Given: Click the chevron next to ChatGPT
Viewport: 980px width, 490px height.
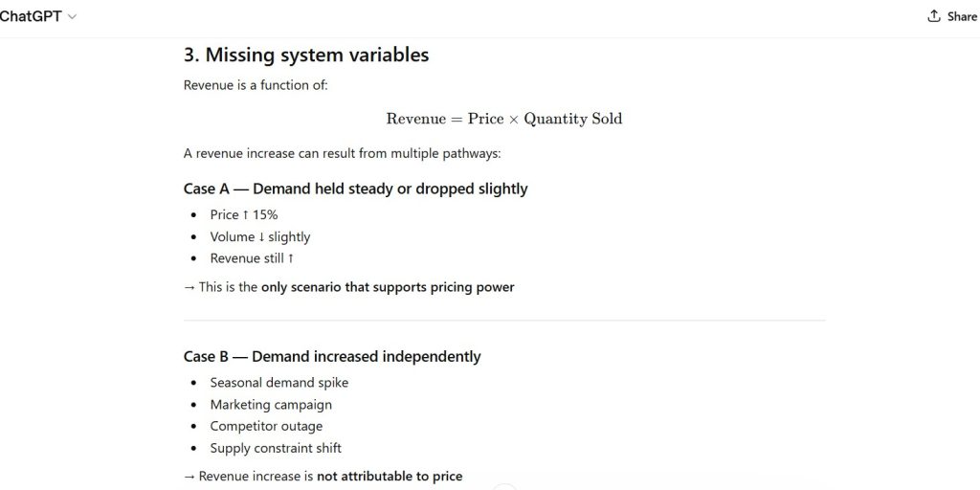Looking at the screenshot, I should pyautogui.click(x=73, y=17).
